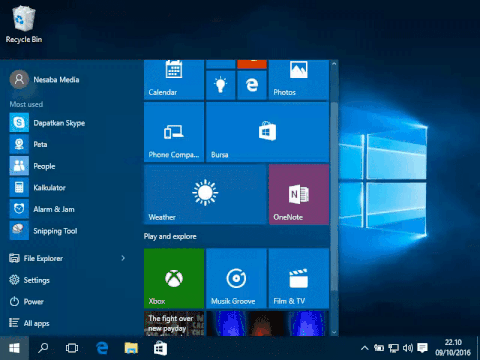Open the OneNote tile
This screenshot has width=480, height=360.
click(299, 194)
